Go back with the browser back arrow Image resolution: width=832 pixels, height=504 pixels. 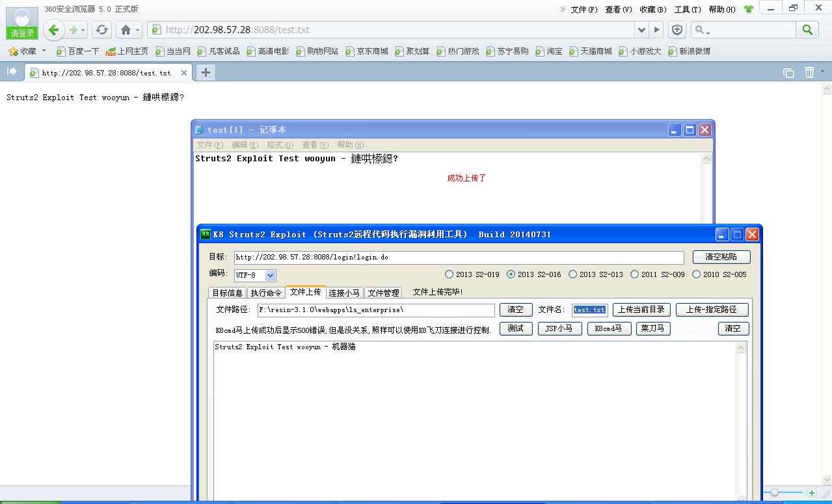coord(54,30)
